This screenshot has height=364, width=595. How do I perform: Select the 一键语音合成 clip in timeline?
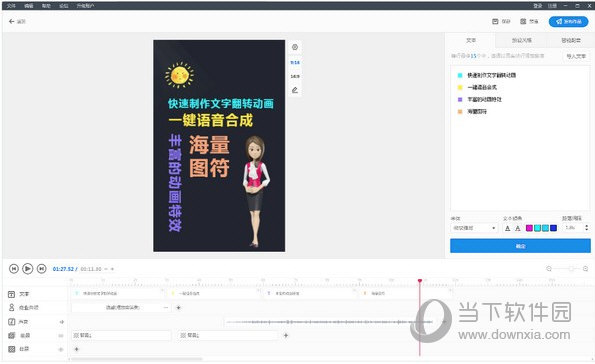click(x=214, y=293)
